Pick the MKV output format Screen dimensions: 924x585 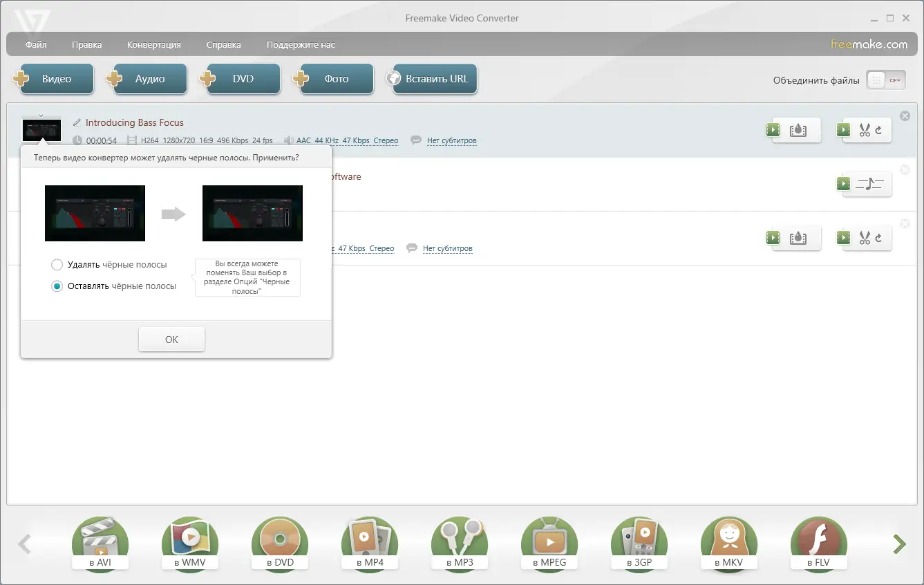[729, 544]
